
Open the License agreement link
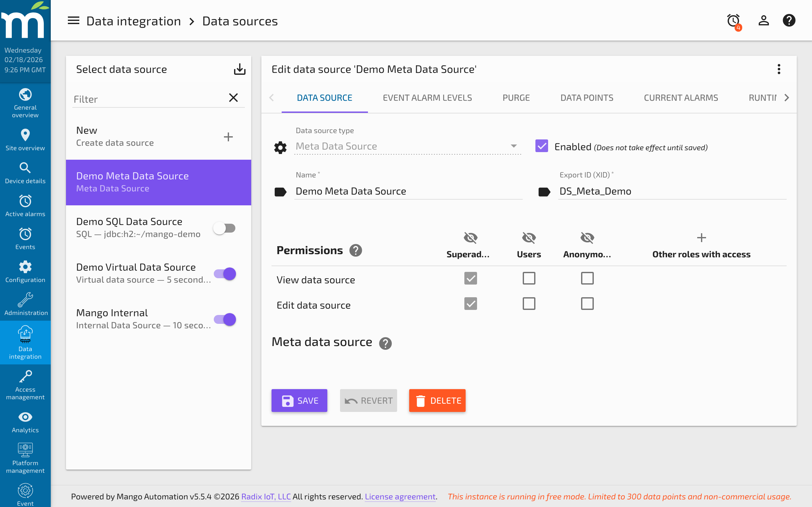pyautogui.click(x=400, y=497)
